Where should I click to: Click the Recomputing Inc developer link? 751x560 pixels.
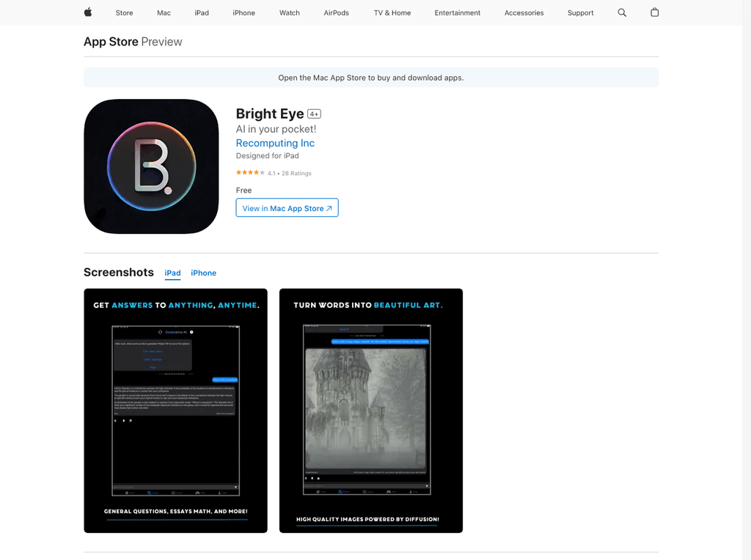(x=275, y=143)
